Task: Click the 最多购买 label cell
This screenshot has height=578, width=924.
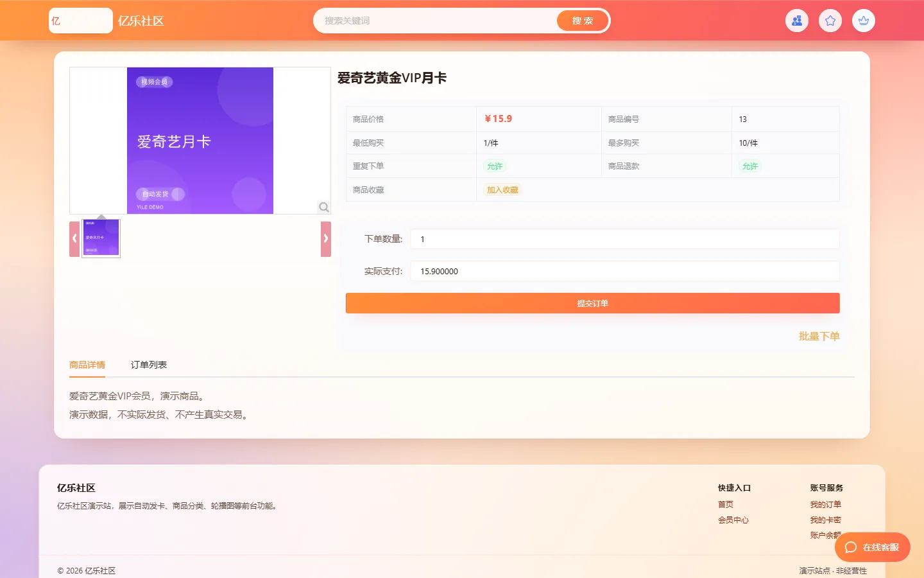Action: pyautogui.click(x=667, y=143)
